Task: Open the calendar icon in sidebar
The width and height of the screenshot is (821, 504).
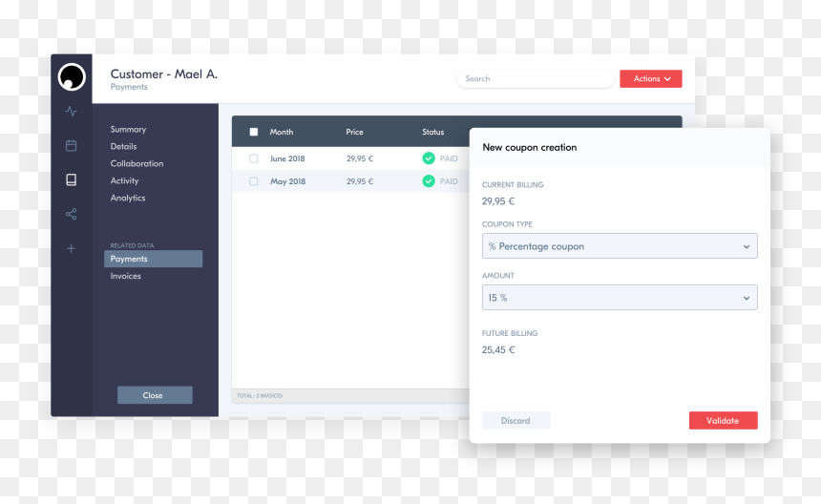Action: (72, 145)
